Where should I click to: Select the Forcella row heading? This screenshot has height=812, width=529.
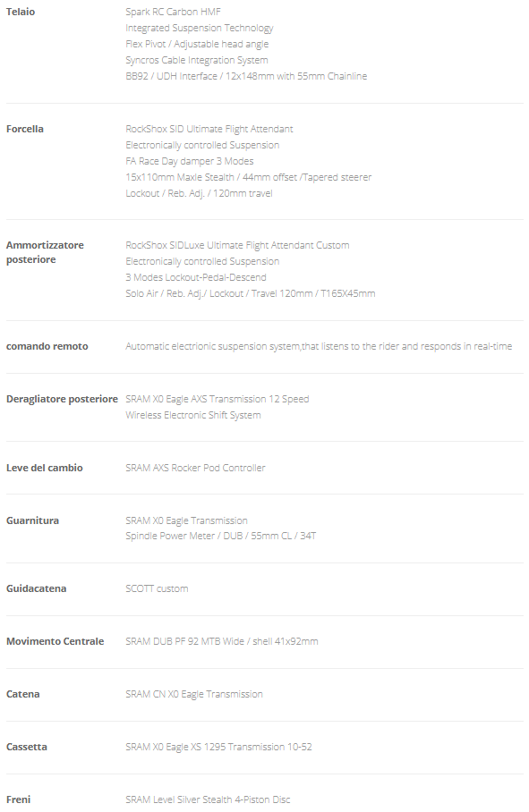tap(25, 129)
